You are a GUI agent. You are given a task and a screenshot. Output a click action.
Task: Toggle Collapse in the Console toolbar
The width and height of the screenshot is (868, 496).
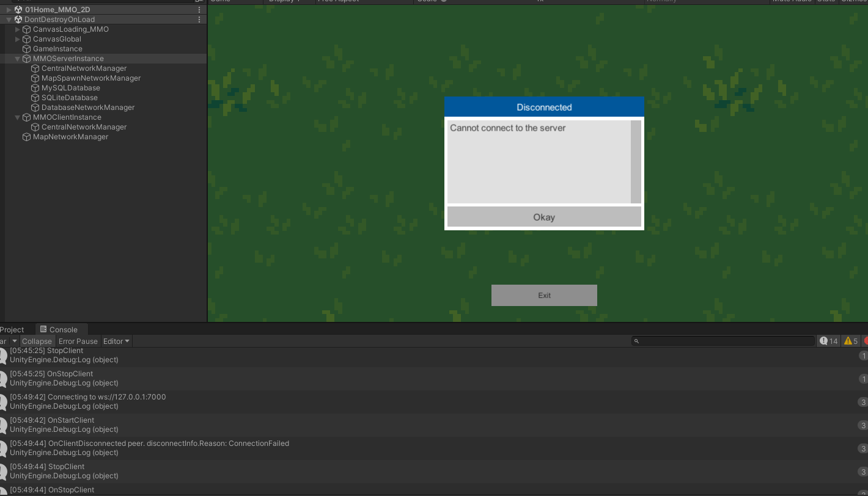coord(37,341)
